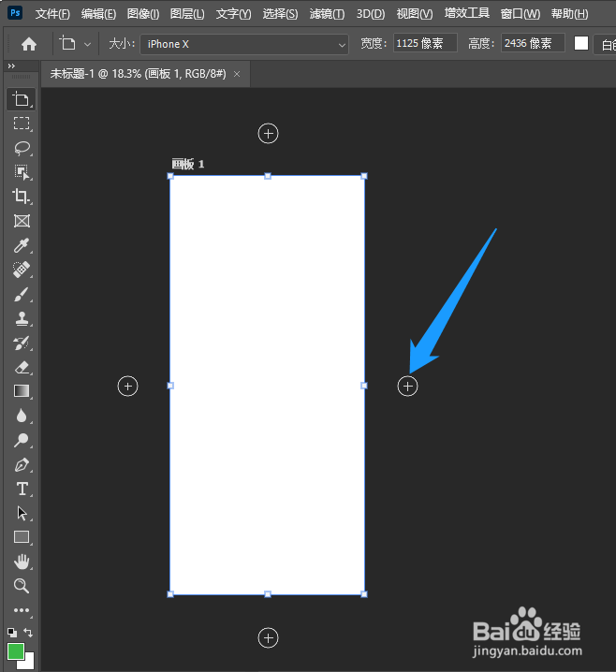The width and height of the screenshot is (616, 672).
Task: Select the Spot Healing Brush tool
Action: pyautogui.click(x=21, y=270)
